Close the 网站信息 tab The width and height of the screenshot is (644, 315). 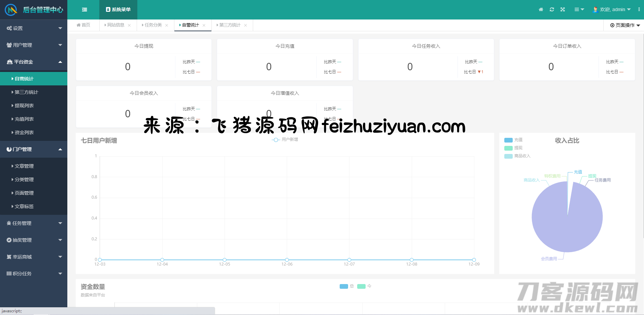[x=129, y=25]
